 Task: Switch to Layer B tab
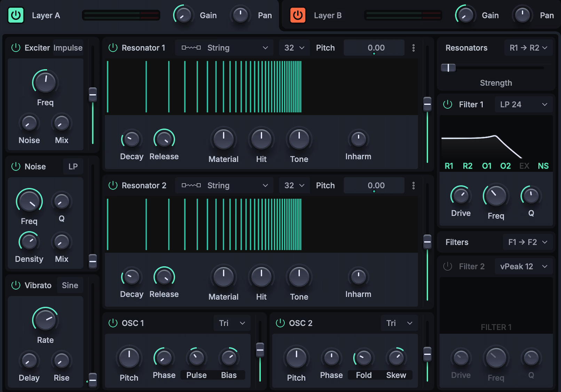[x=327, y=15]
